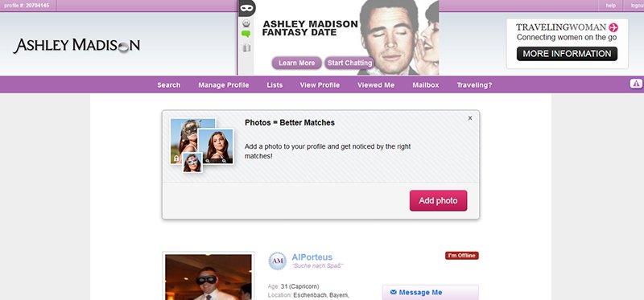The height and width of the screenshot is (300, 644).
Task: Click the masked man profile photo
Action: (x=208, y=277)
